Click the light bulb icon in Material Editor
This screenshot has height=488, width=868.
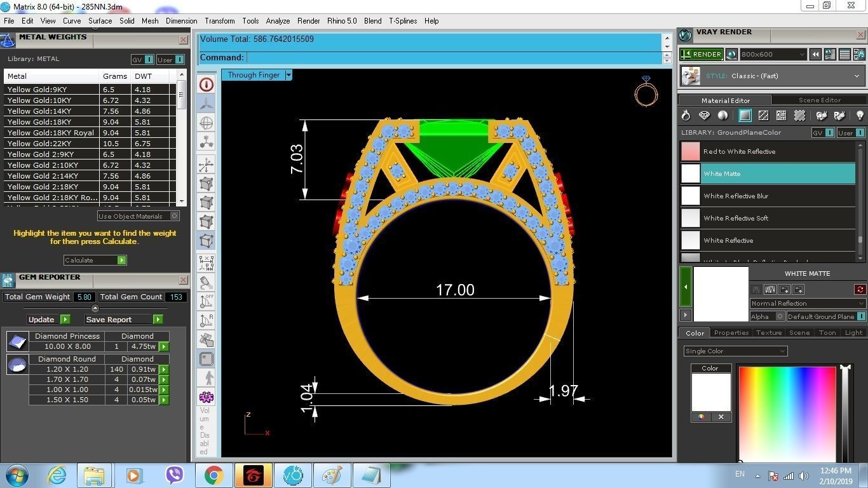pyautogui.click(x=860, y=116)
